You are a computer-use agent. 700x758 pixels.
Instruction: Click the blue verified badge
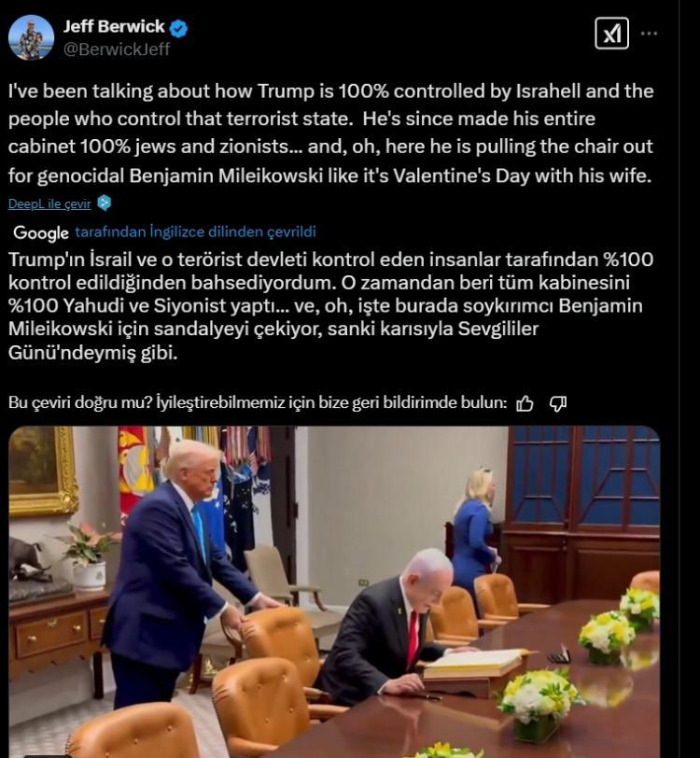coord(179,28)
